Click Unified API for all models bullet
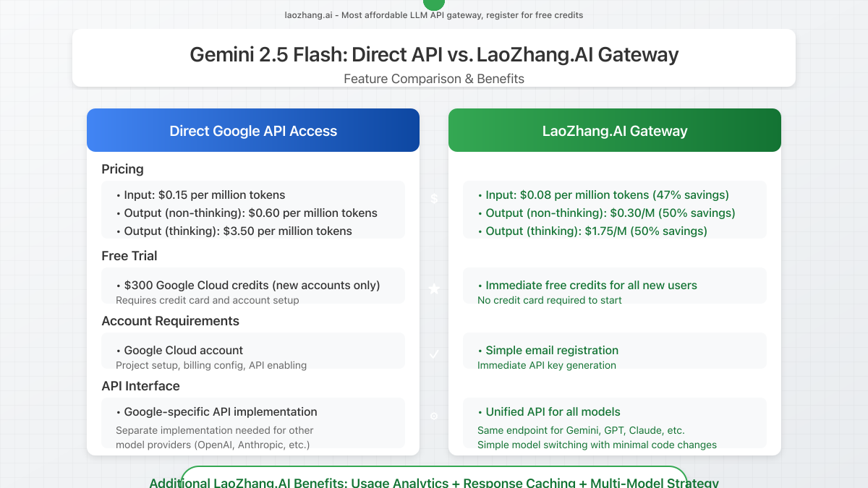Image resolution: width=868 pixels, height=488 pixels. (x=549, y=412)
